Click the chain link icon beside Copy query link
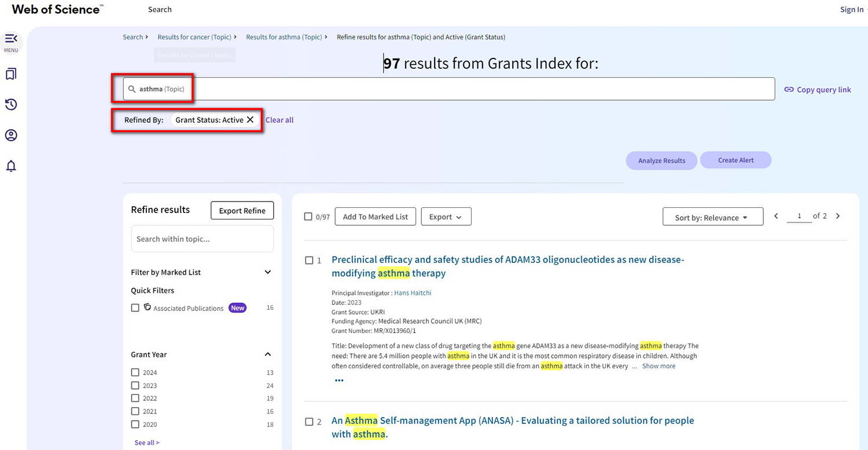Screen dimensions: 868x450 coord(789,90)
